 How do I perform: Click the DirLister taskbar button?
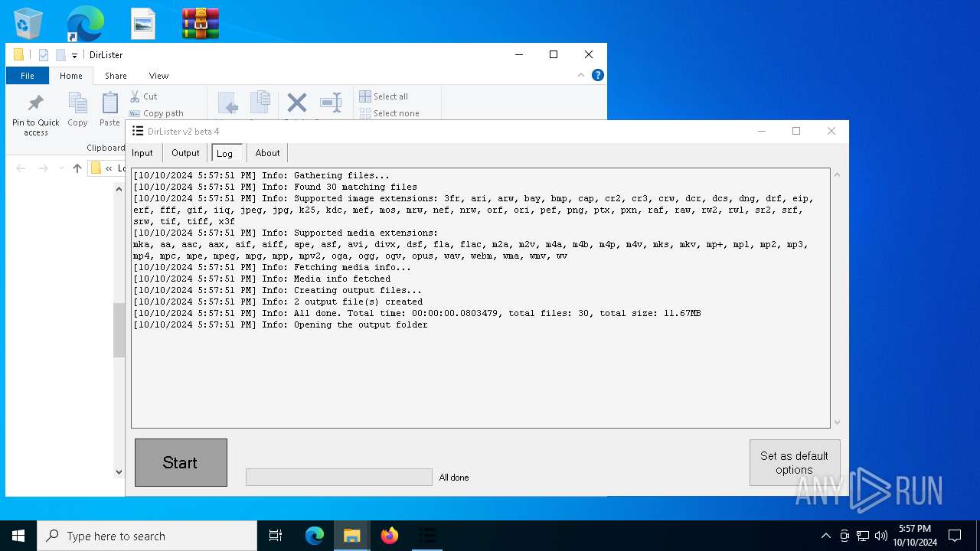pyautogui.click(x=427, y=536)
